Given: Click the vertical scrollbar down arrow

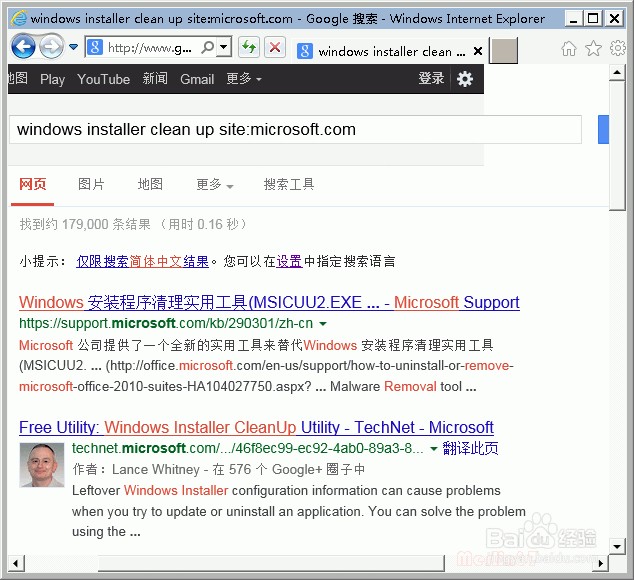Looking at the screenshot, I should point(617,547).
